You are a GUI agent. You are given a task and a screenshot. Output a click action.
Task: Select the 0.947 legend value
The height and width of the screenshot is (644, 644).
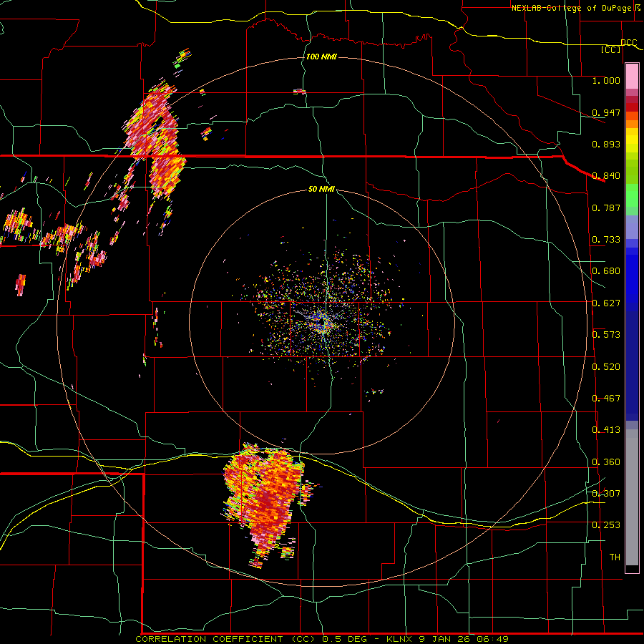(606, 112)
